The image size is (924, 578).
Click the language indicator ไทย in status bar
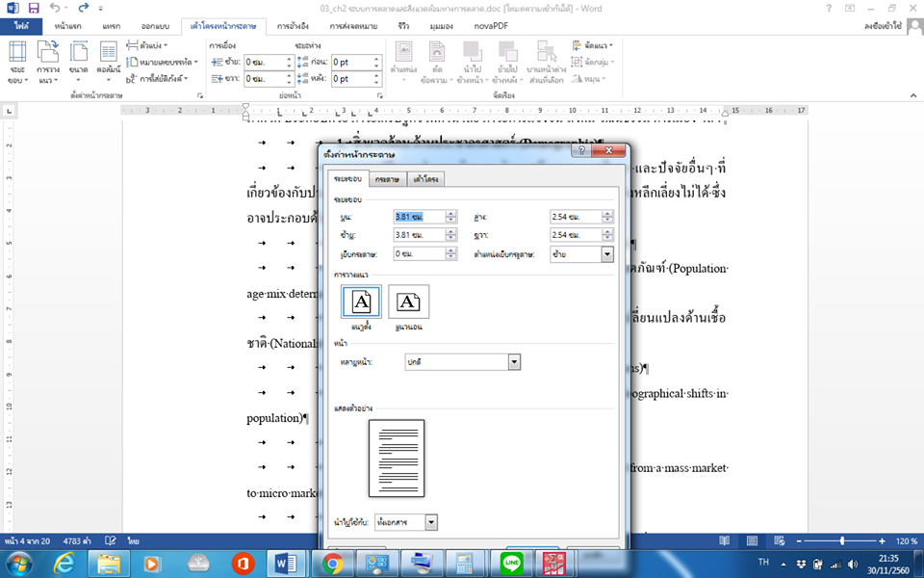click(133, 540)
